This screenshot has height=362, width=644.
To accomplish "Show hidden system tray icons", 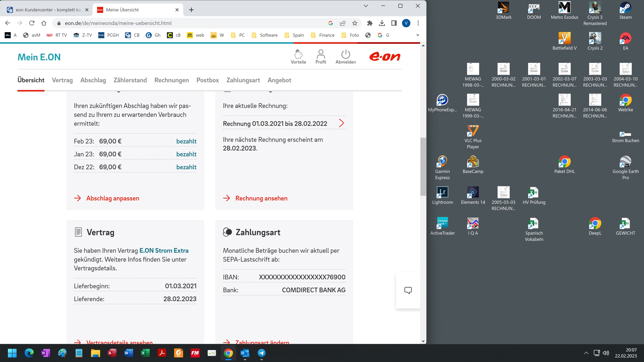I will pos(586,353).
